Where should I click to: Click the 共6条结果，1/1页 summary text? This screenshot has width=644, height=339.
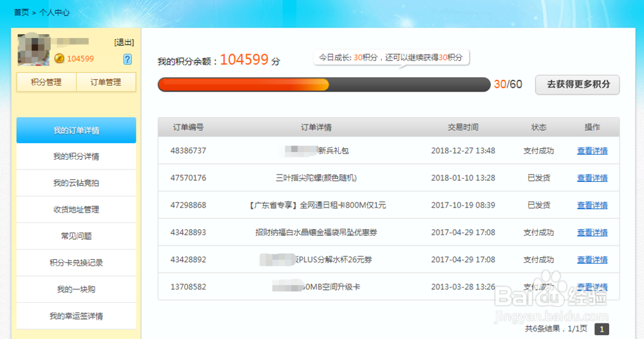[556, 329]
